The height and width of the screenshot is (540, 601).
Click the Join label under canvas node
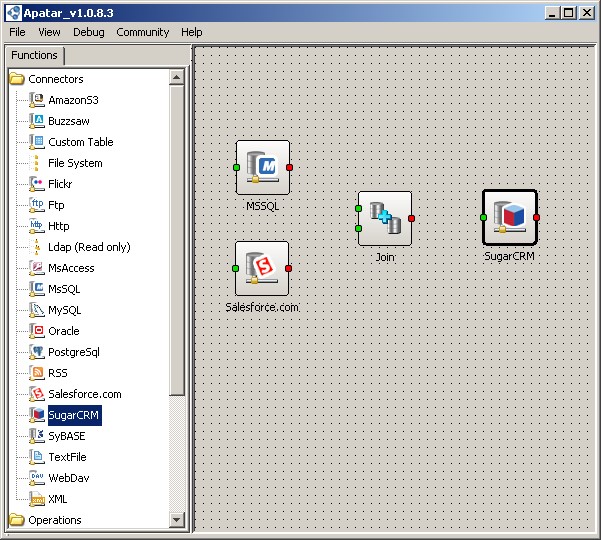[385, 257]
